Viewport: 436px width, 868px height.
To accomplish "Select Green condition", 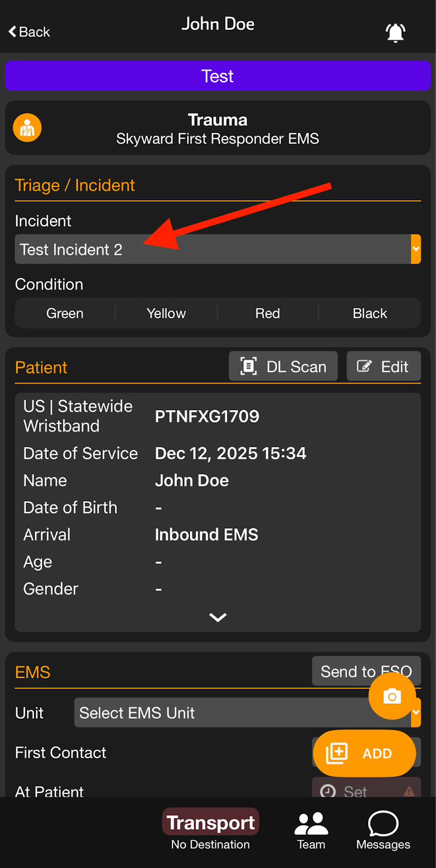I will click(x=65, y=314).
